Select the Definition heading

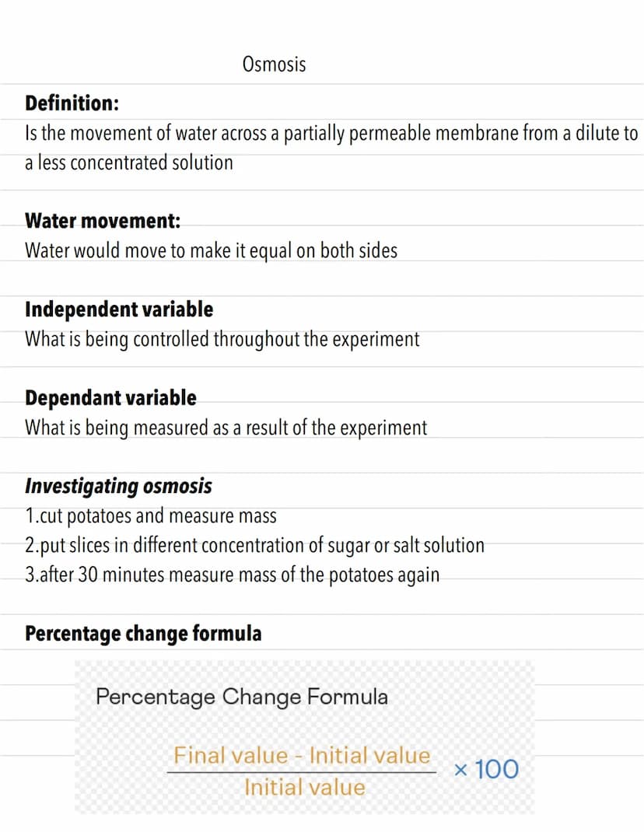[72, 103]
